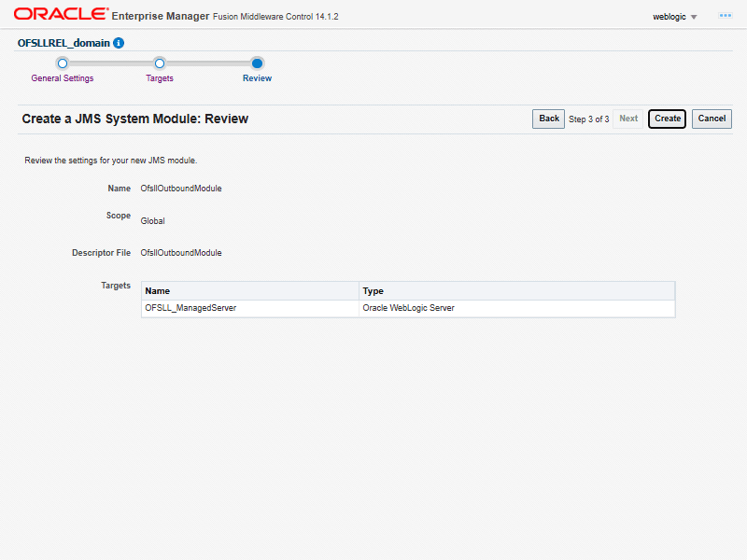The image size is (747, 560).
Task: Go to the Targets step
Action: [x=160, y=78]
